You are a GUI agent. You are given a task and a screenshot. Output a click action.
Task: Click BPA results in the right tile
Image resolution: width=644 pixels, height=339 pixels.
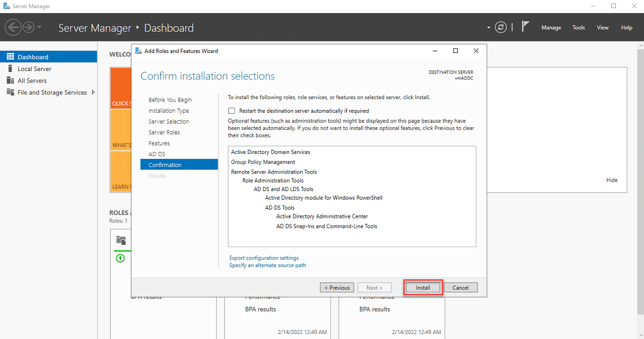point(375,309)
